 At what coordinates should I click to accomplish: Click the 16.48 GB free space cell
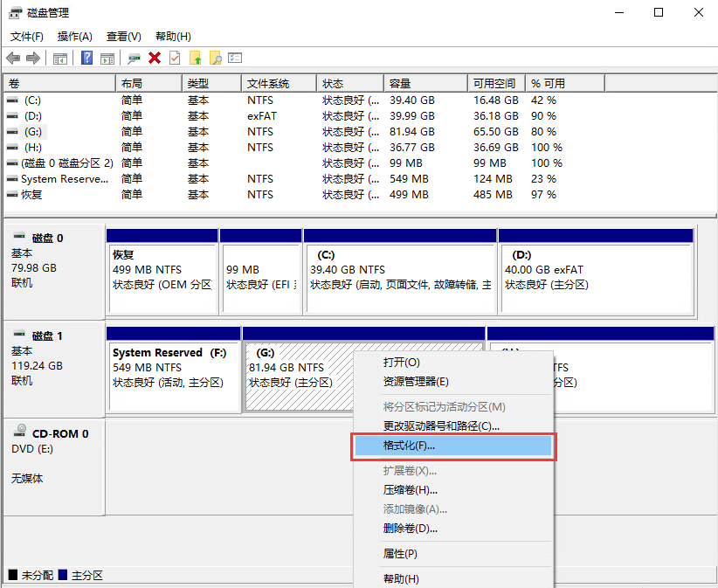tap(496, 100)
